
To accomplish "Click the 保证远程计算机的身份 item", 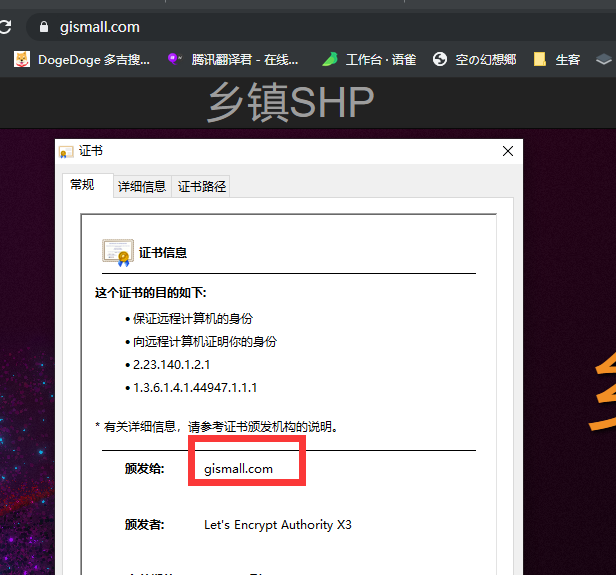I will (x=192, y=319).
